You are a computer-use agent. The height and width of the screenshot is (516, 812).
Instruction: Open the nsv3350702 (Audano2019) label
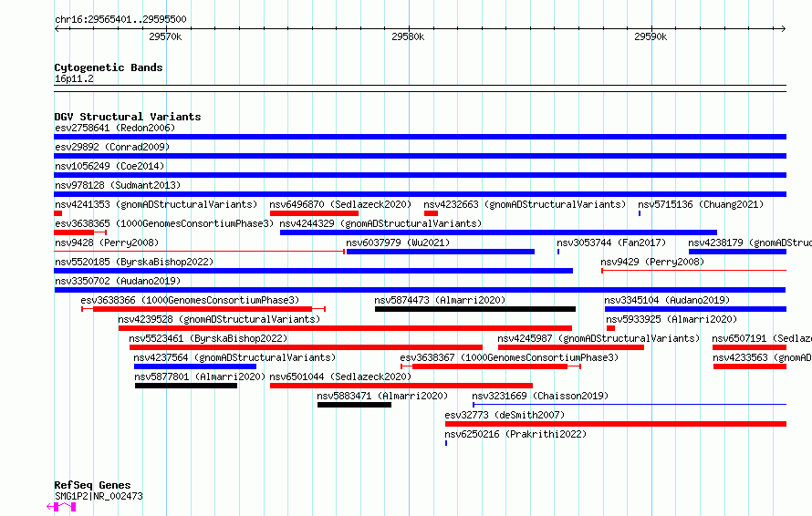[118, 281]
